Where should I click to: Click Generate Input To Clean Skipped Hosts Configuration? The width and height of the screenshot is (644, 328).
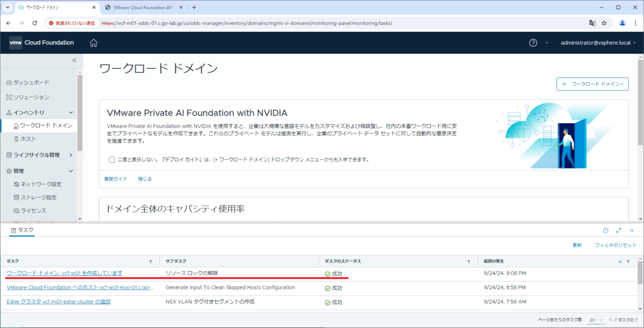click(230, 288)
